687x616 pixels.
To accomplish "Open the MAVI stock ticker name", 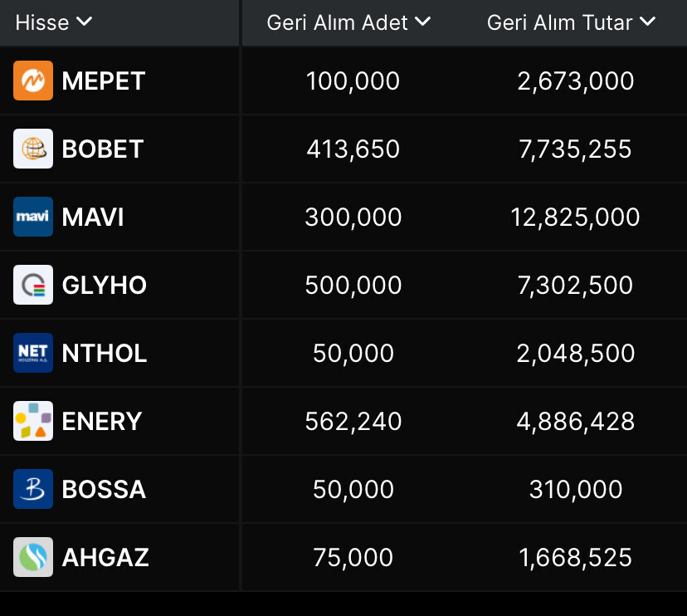I will coord(93,217).
